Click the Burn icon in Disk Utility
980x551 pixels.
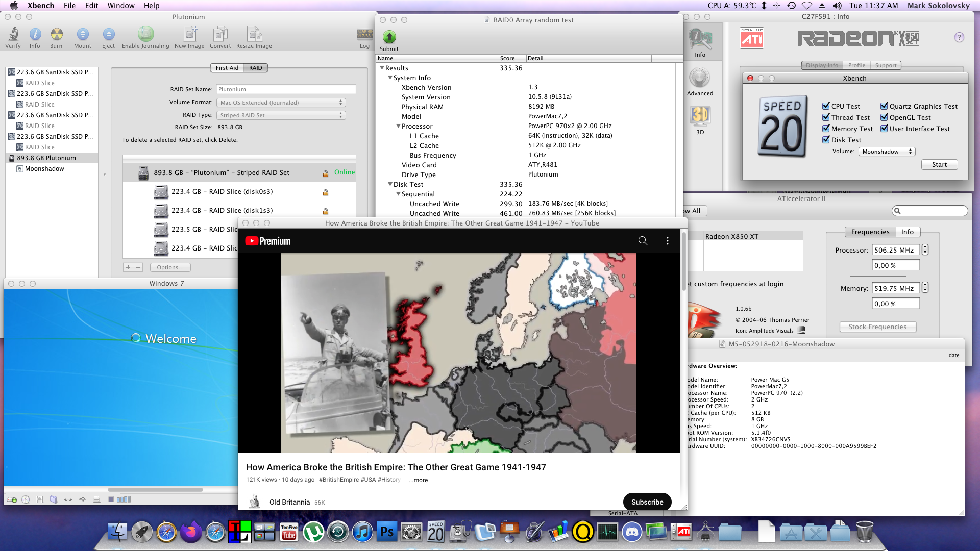coord(57,34)
